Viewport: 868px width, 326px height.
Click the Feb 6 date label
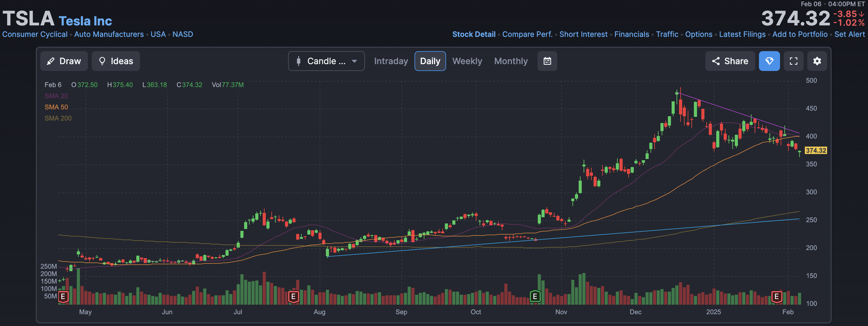click(53, 85)
